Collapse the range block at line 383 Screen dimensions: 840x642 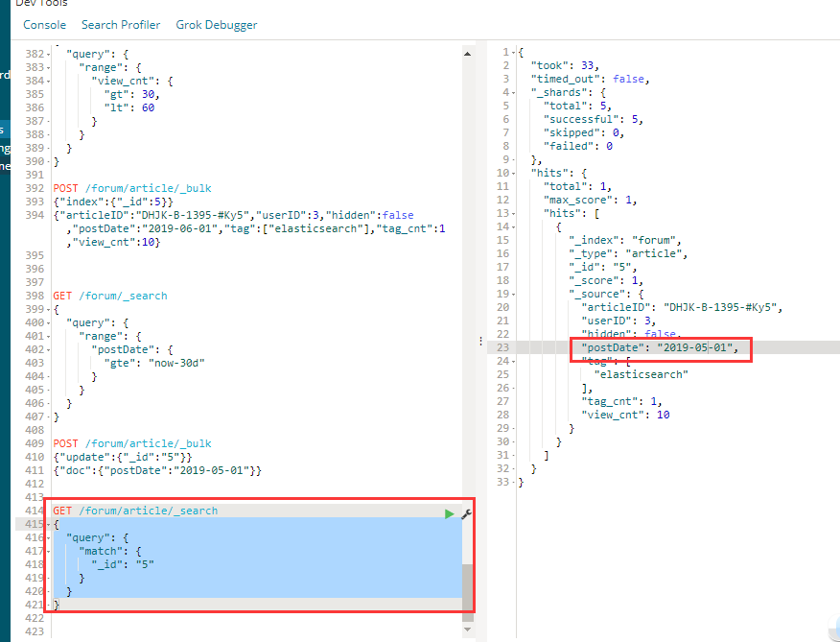[x=48, y=68]
